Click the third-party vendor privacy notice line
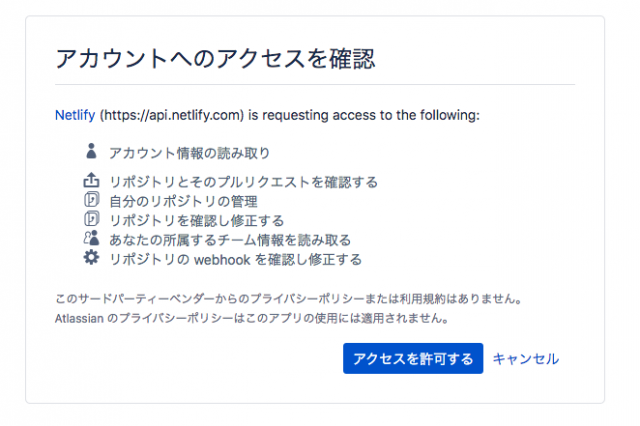 289,299
